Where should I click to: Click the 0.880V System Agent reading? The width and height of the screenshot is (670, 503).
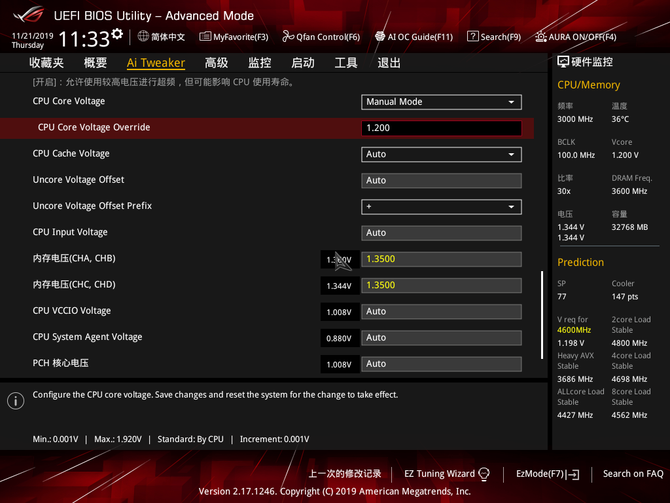pos(339,338)
